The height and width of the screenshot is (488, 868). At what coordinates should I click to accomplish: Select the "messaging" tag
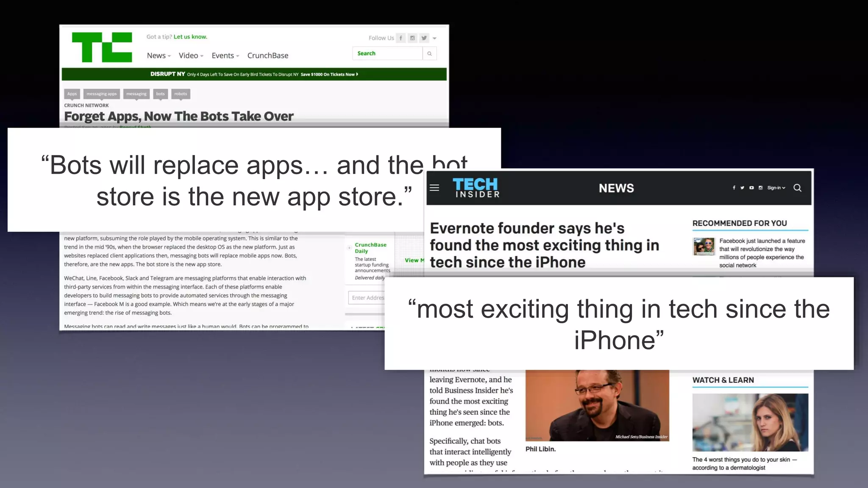click(136, 94)
